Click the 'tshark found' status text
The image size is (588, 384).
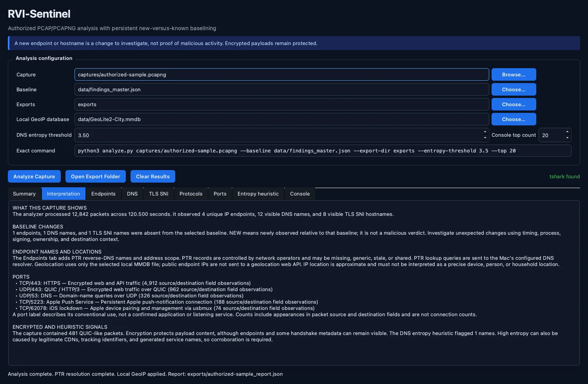(x=564, y=177)
